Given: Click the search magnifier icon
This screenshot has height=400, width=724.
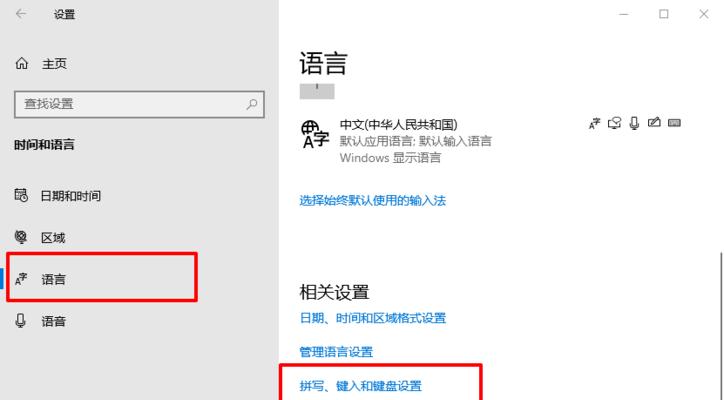Looking at the screenshot, I should pos(252,104).
